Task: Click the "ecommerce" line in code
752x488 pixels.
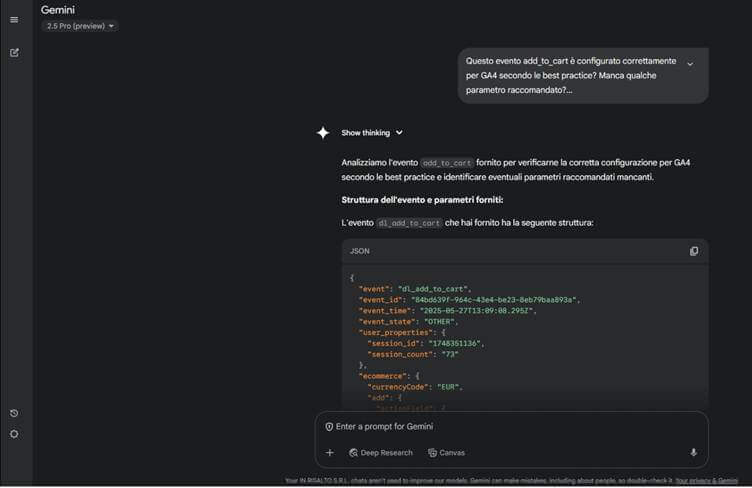Action: [389, 376]
